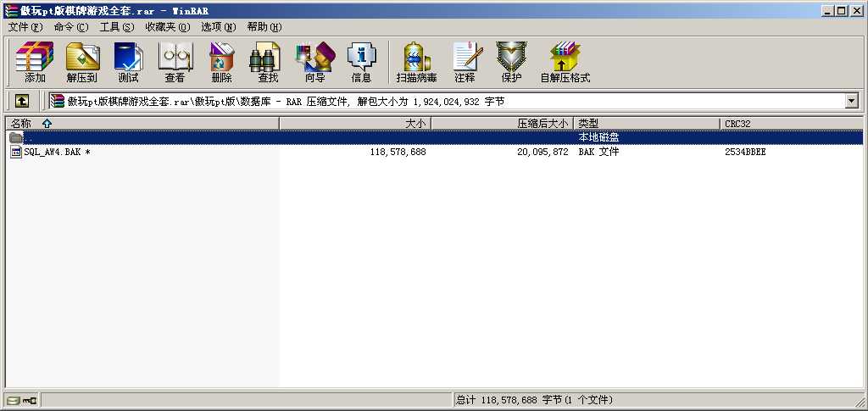Sort by 名称 column header
Image resolution: width=868 pixels, height=411 pixels.
142,124
